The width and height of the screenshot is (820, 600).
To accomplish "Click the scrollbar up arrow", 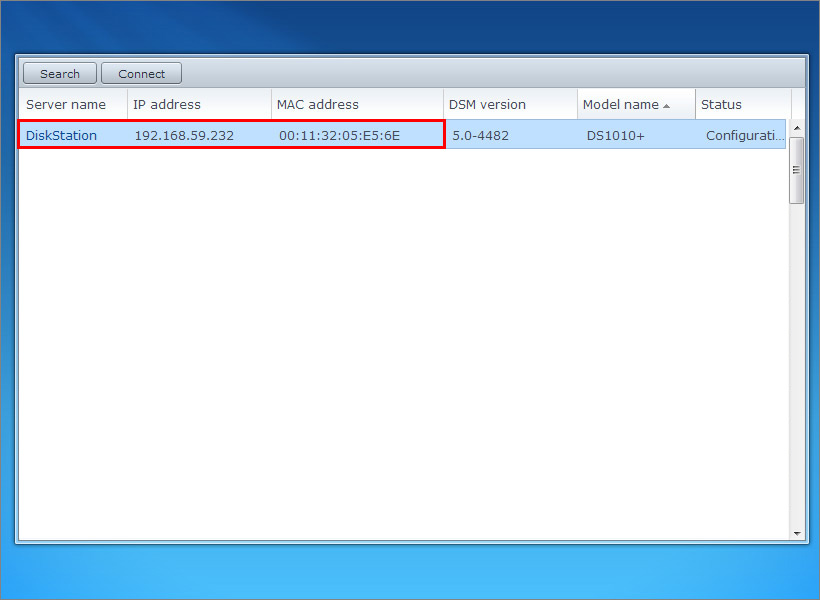I will pos(797,128).
